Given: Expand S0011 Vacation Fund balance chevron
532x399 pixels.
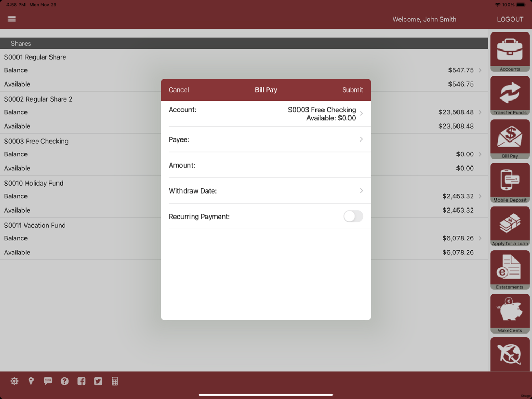Looking at the screenshot, I should 480,238.
